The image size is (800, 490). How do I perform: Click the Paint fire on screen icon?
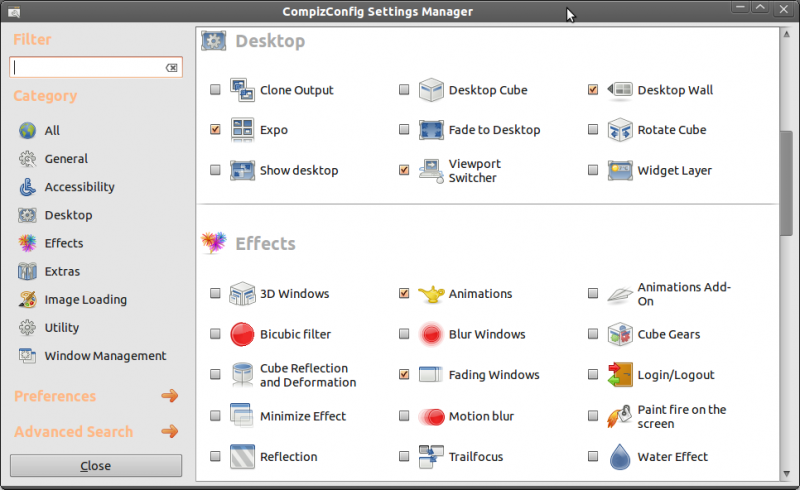[x=620, y=416]
